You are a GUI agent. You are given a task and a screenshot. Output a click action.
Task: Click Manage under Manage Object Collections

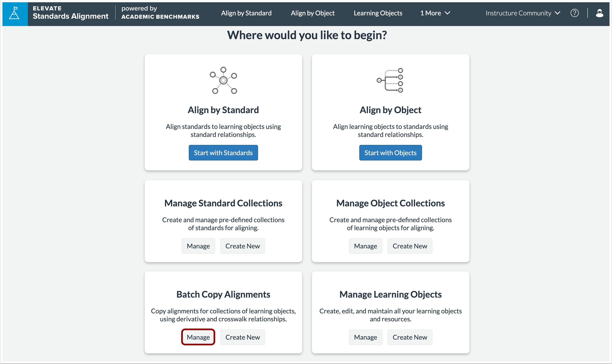[365, 246]
